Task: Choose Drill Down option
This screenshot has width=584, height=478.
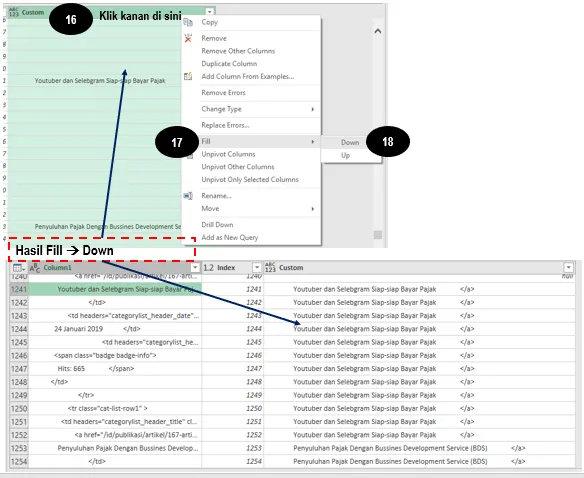Action: pos(217,225)
